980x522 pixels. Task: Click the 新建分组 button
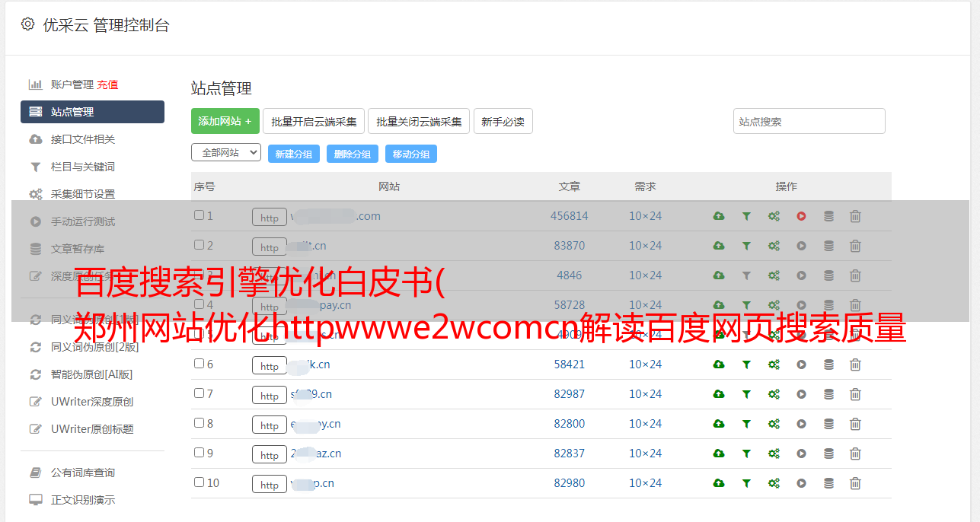(294, 154)
